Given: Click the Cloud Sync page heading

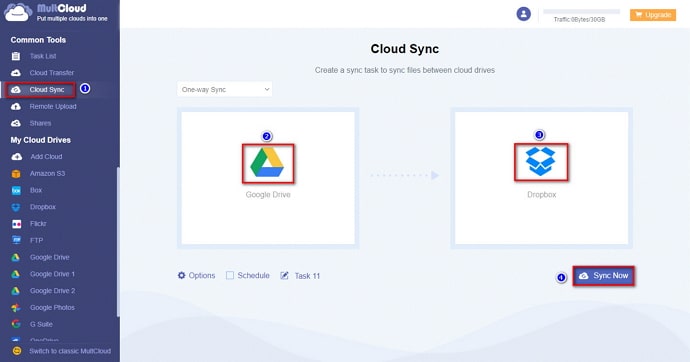Looking at the screenshot, I should (x=404, y=49).
